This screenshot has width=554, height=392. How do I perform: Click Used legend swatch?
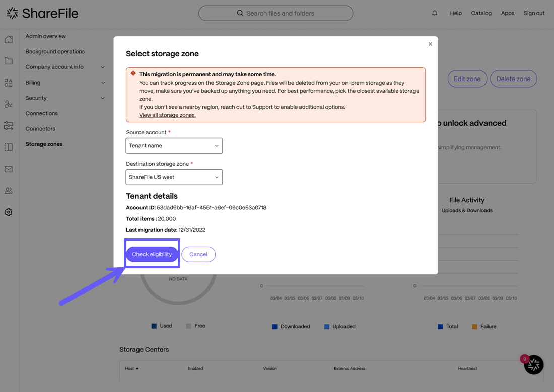click(x=154, y=326)
